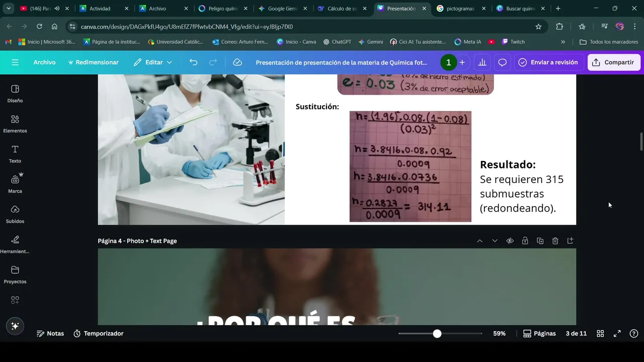This screenshot has width=644, height=362.
Task: Open a new browser tab
Action: (558, 9)
